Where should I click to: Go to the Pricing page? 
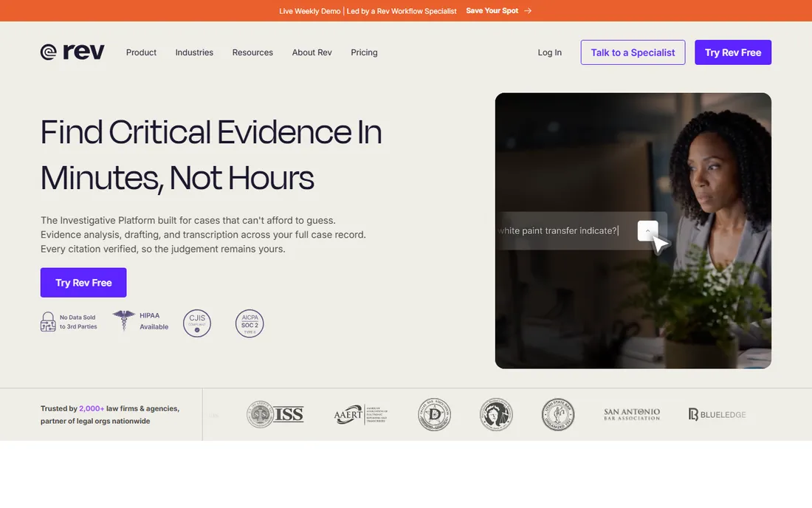pos(364,52)
